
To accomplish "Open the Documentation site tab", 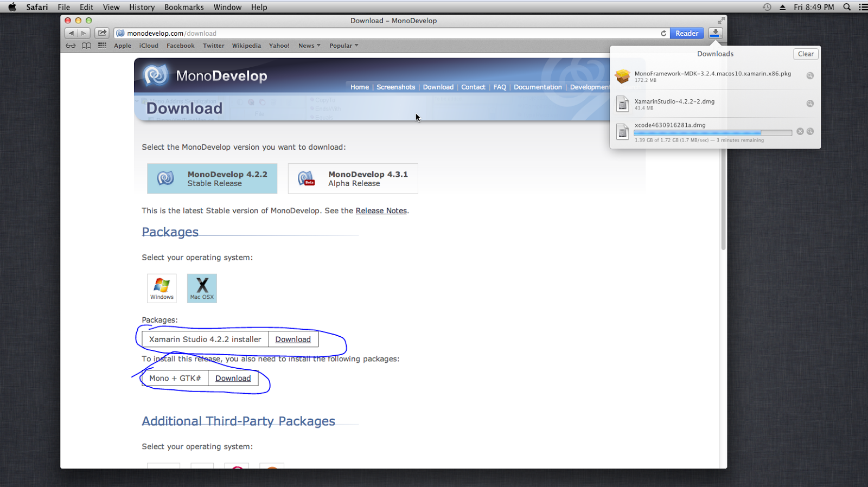I will (538, 87).
